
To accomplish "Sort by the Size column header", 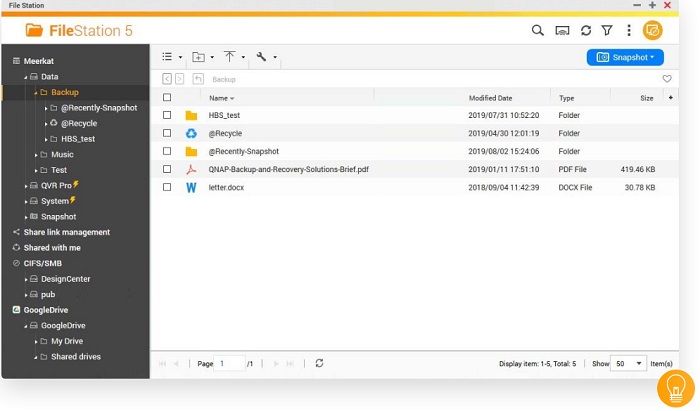I will 646,98.
